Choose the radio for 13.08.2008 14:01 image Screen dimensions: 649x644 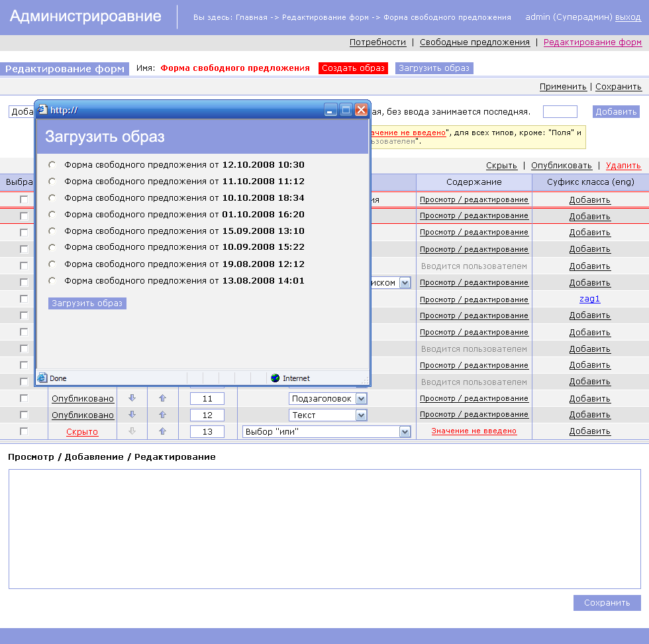tap(52, 280)
